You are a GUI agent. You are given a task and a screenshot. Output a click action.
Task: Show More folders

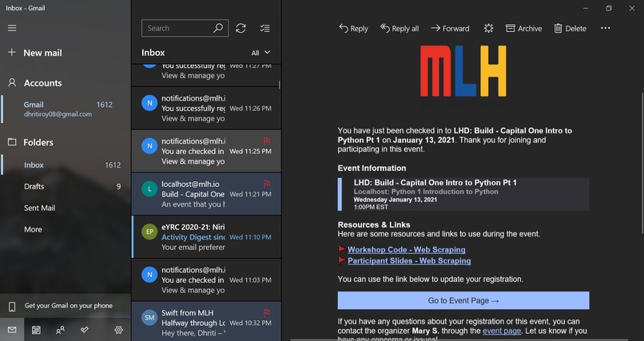click(33, 229)
